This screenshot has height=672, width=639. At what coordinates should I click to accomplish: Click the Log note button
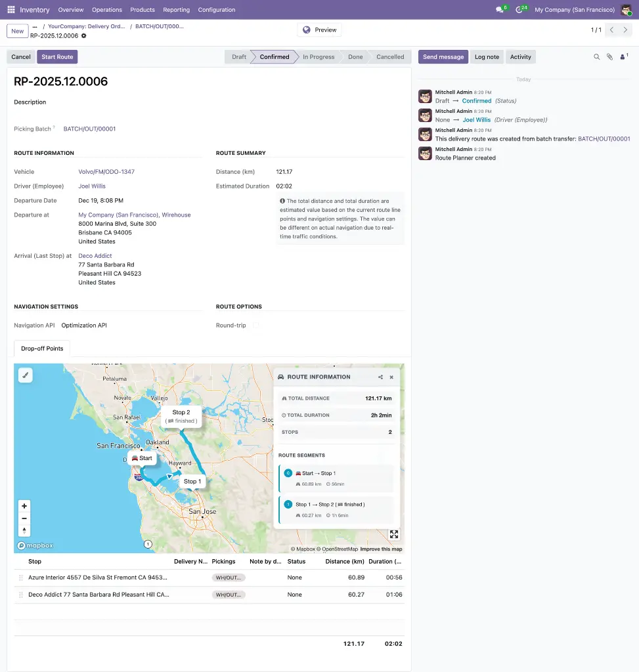487,56
